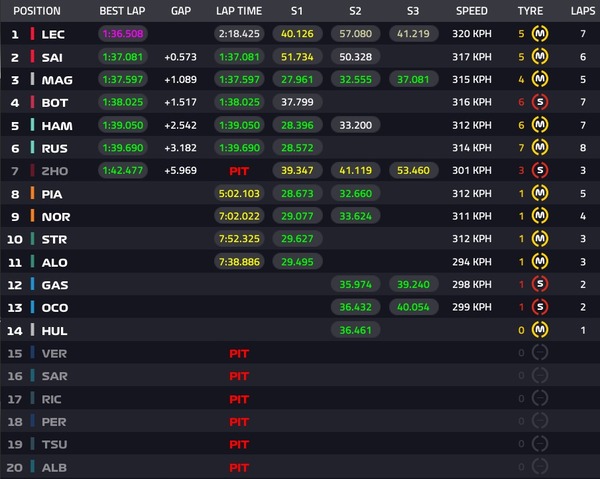Click Ocon's soft tyre icon
This screenshot has width=600, height=479.
pos(540,306)
